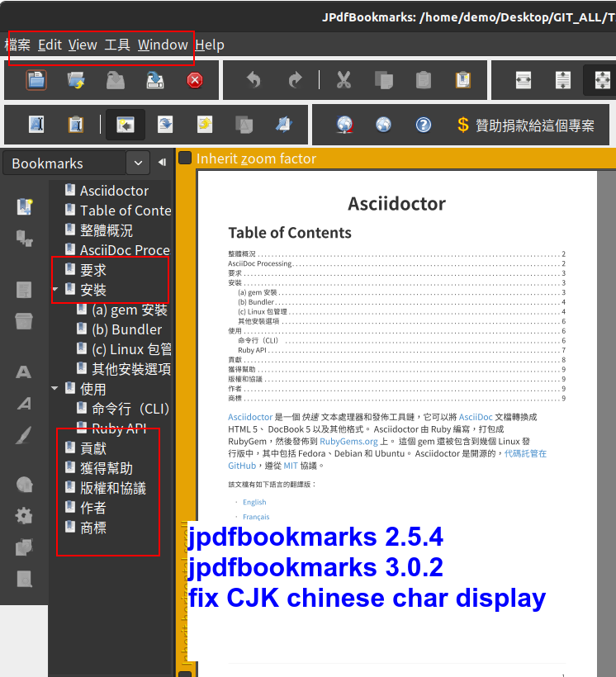Click the MIT link in the PDF
The image size is (616, 677).
coord(291,466)
